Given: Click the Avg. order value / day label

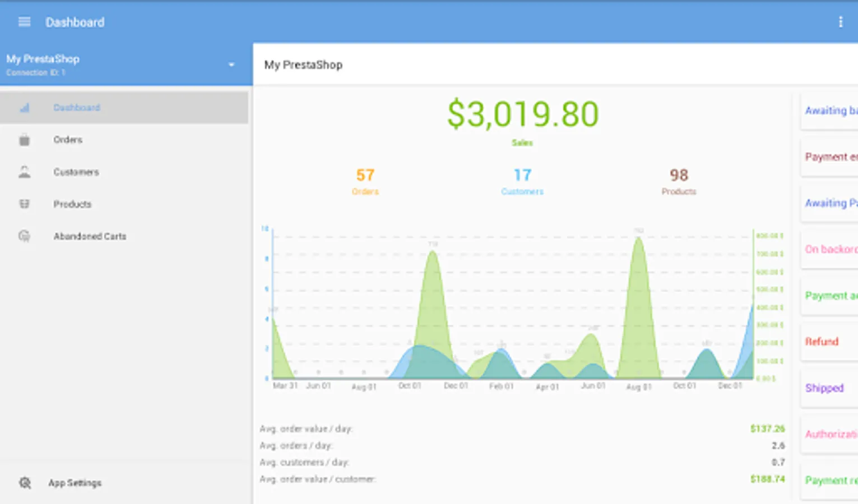Looking at the screenshot, I should (x=306, y=429).
